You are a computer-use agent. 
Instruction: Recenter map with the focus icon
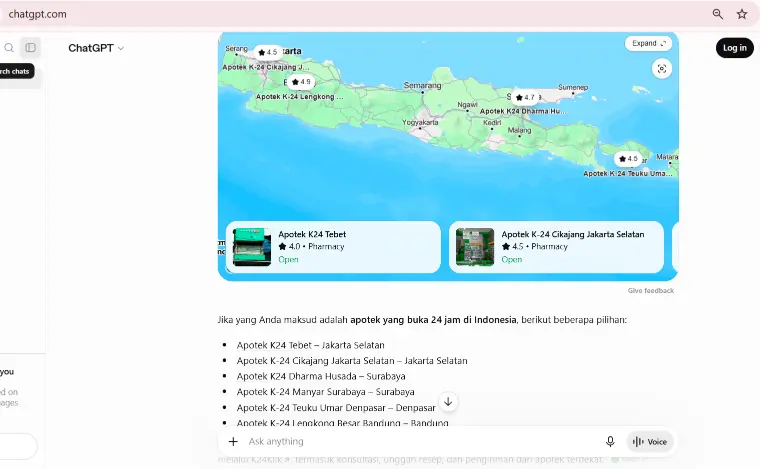click(662, 69)
